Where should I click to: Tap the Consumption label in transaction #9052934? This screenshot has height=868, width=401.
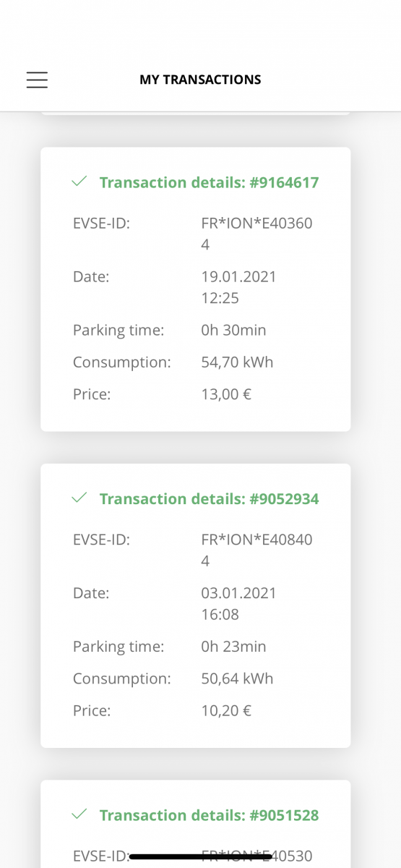122,678
